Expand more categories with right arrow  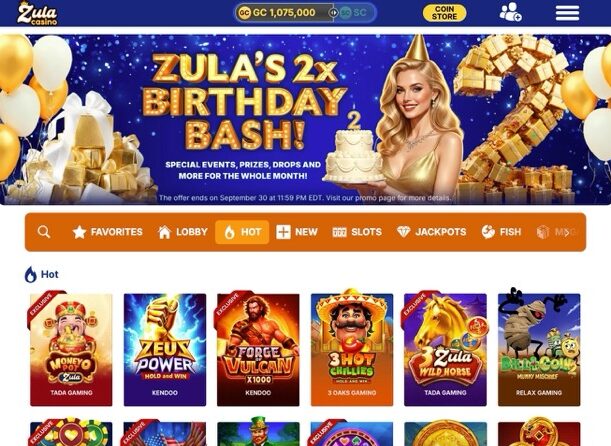pyautogui.click(x=567, y=233)
